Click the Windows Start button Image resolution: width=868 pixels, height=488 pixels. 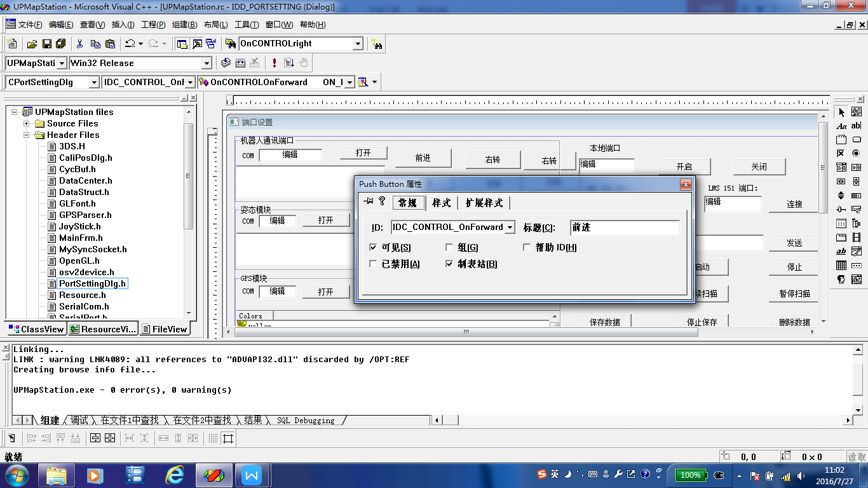(17, 475)
